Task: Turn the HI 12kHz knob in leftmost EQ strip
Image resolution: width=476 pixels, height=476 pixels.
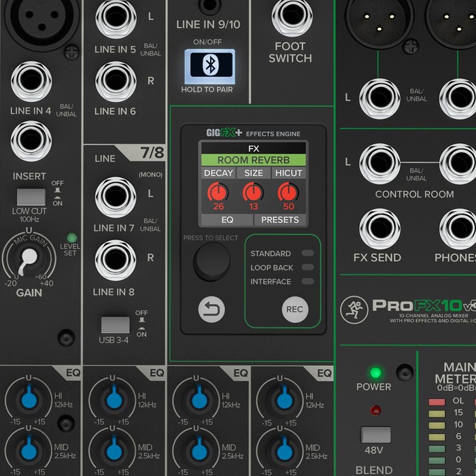Action: click(x=29, y=398)
